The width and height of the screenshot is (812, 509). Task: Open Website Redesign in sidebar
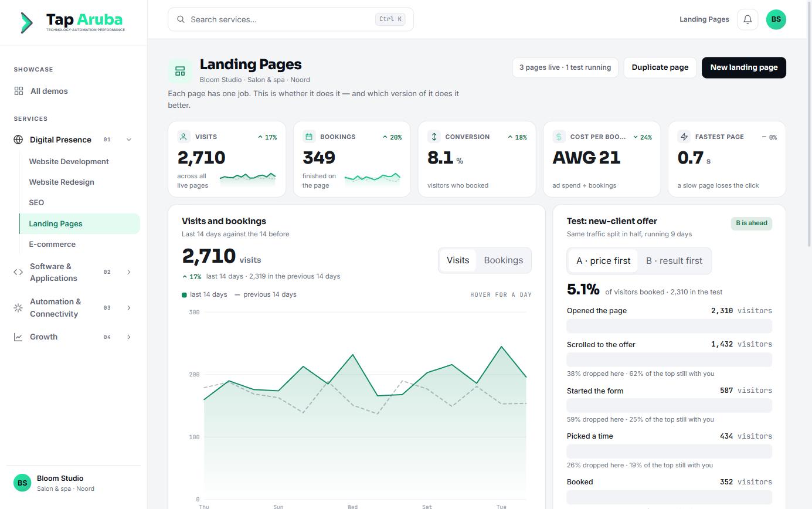pos(80,182)
